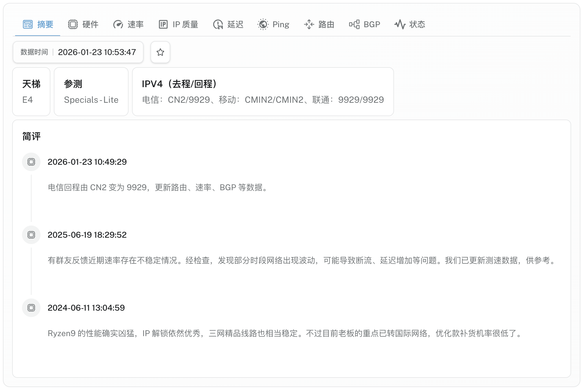Click the 2024-06-11 review entry chip icon

point(31,308)
